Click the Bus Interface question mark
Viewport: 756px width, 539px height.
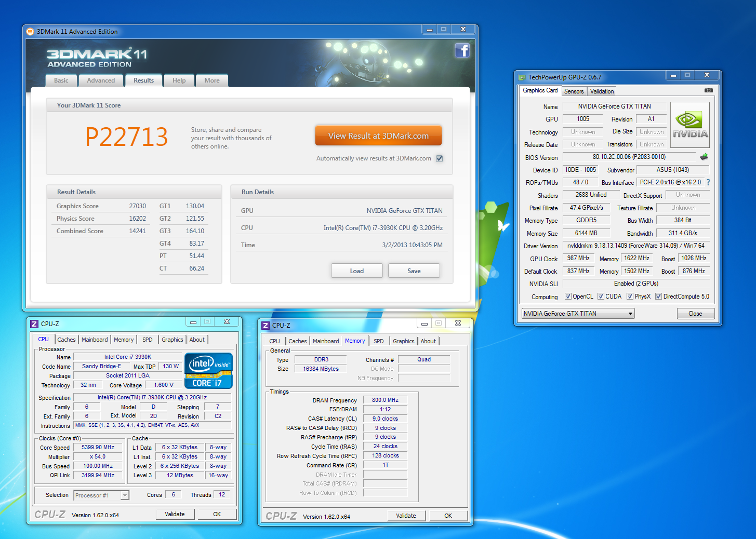click(708, 182)
